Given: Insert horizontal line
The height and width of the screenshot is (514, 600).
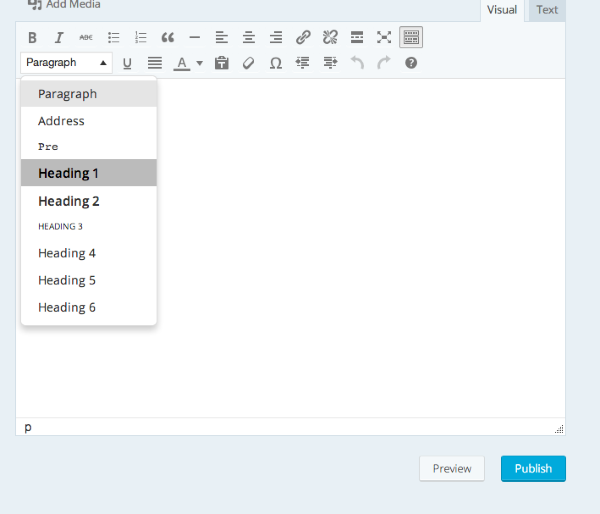Looking at the screenshot, I should pyautogui.click(x=195, y=38).
